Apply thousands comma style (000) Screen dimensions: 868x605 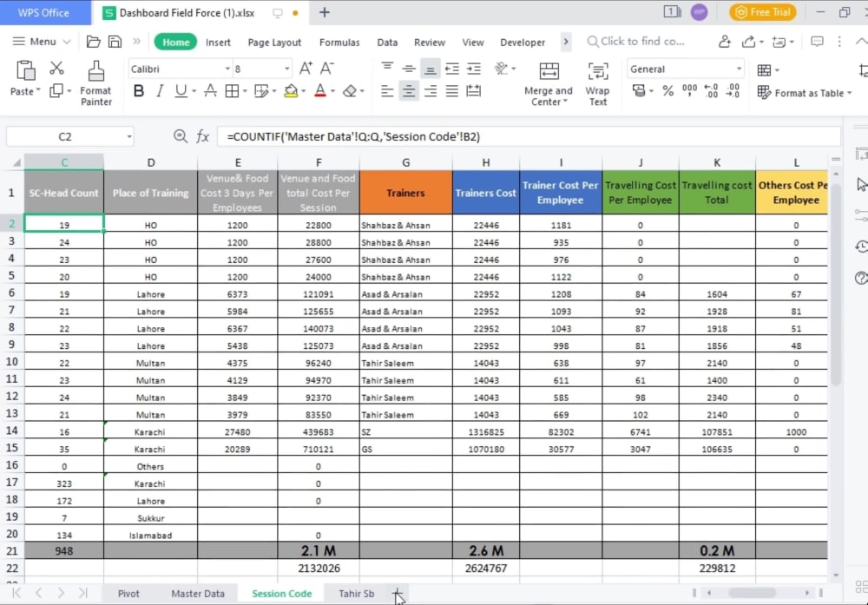click(x=689, y=91)
